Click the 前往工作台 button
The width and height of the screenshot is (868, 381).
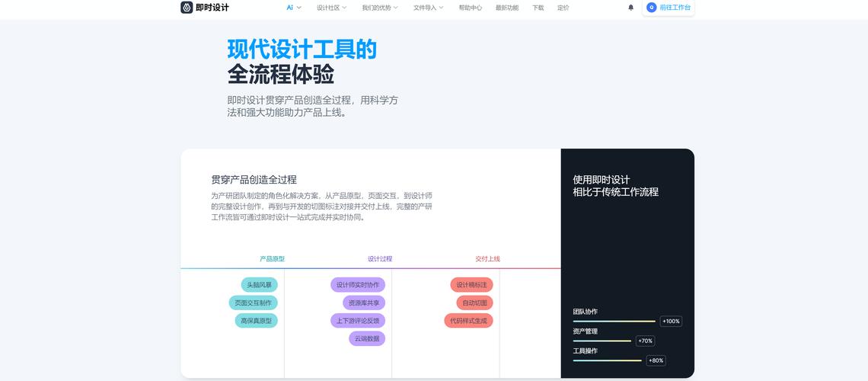point(669,8)
